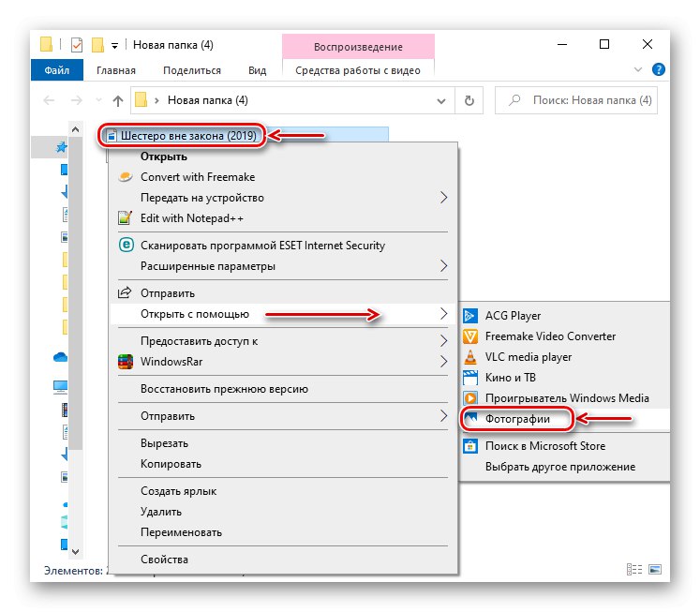Click the VLC media player cone icon
Image resolution: width=700 pixels, height=612 pixels.
(470, 357)
